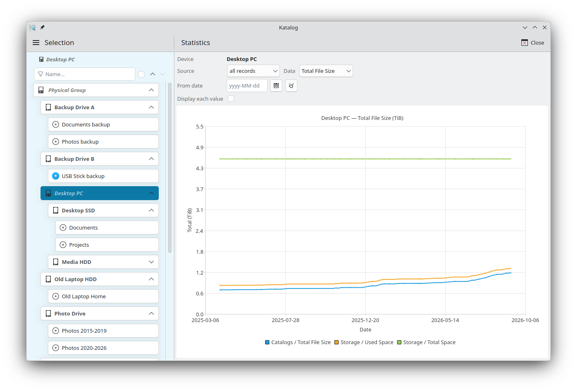Collapse all tree items with up arrow
This screenshot has height=392, width=577.
[x=153, y=74]
